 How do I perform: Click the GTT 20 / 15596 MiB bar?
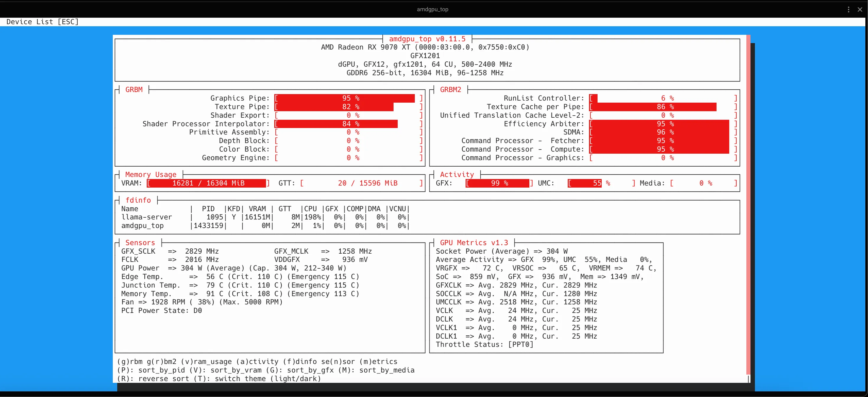click(361, 183)
